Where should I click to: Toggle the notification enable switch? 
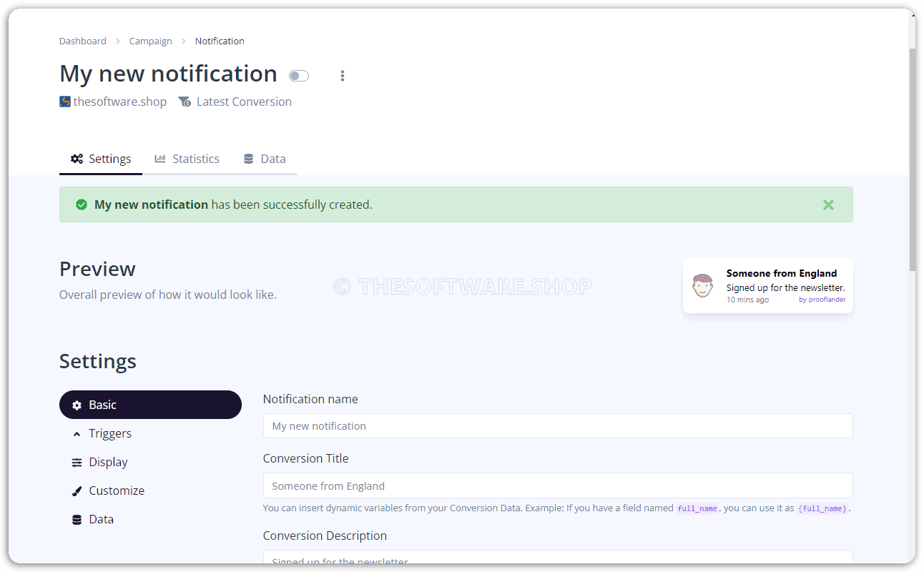coord(299,76)
